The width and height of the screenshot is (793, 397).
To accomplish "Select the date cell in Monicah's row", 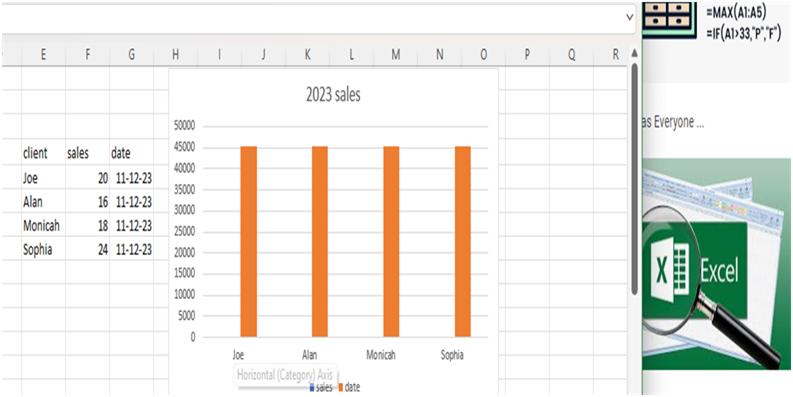I will coord(131,225).
